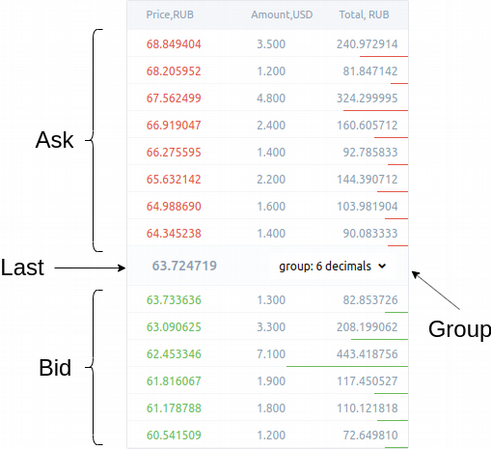Viewport: 491px width, 450px height.
Task: Choose bid price 63.090625
Action: click(x=174, y=327)
